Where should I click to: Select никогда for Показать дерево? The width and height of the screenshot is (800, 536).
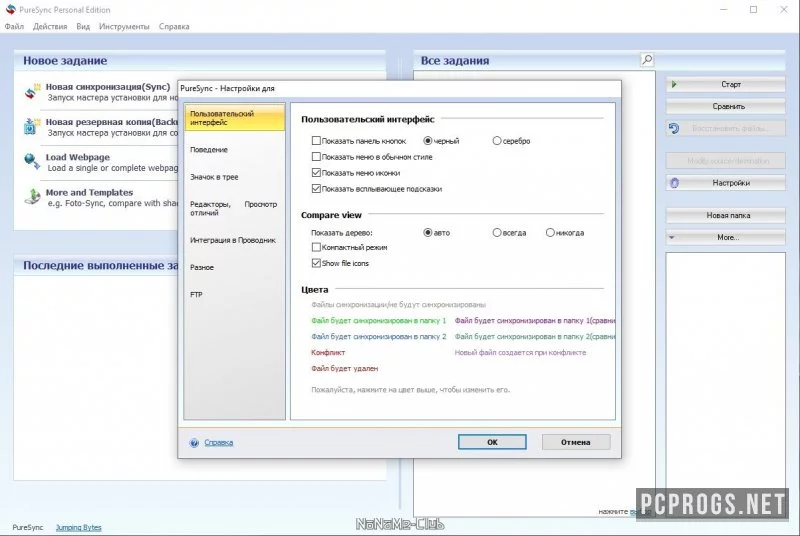[550, 232]
